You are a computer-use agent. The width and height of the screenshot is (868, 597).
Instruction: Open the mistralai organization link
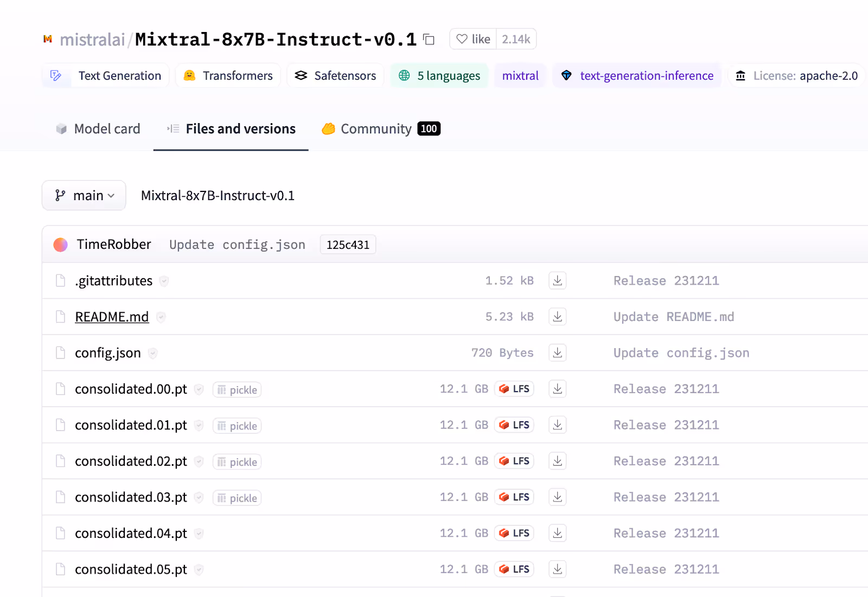pos(92,40)
